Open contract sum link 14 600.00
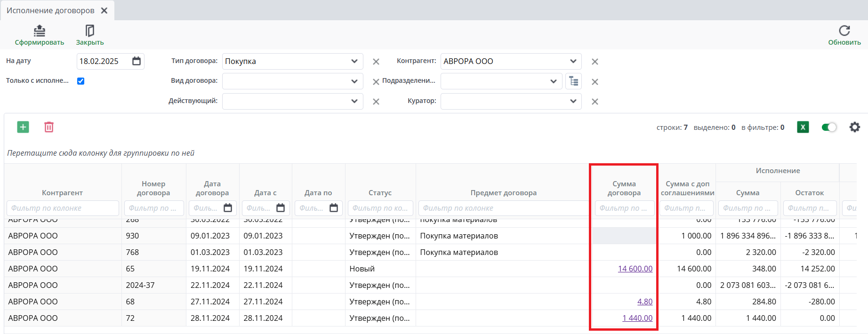 [x=635, y=269]
